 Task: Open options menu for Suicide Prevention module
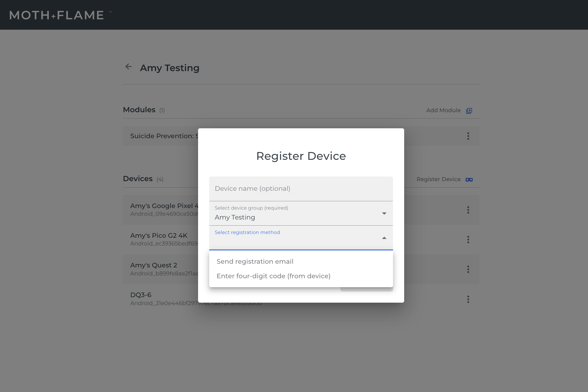(x=468, y=136)
